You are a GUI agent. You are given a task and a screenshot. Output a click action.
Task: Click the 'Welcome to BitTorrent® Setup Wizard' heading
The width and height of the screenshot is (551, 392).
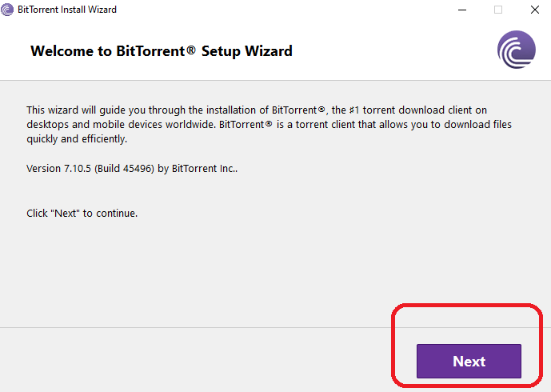[161, 51]
